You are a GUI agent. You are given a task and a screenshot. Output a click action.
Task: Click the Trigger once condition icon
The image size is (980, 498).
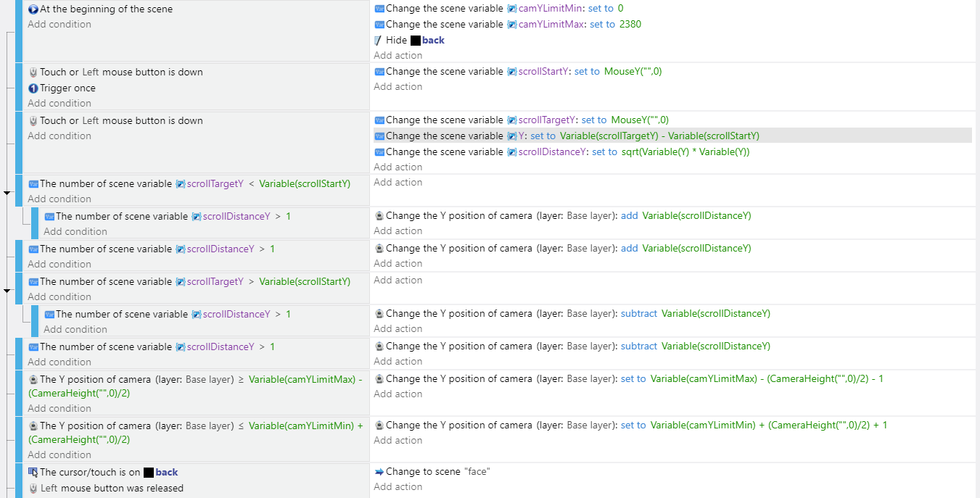33,88
